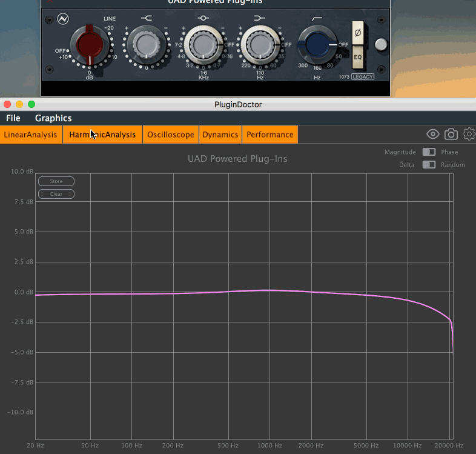Click the 0.0 dB axis label

[24, 292]
